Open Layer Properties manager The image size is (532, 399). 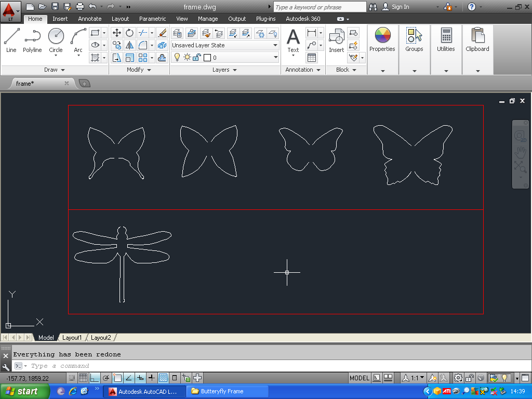[177, 33]
